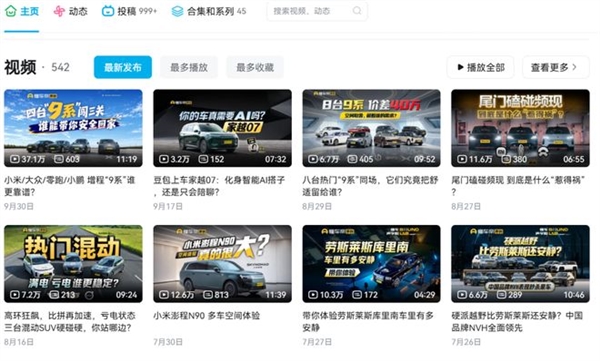
Task: Click the TV-shaped 投稿 icon
Action: click(x=108, y=11)
